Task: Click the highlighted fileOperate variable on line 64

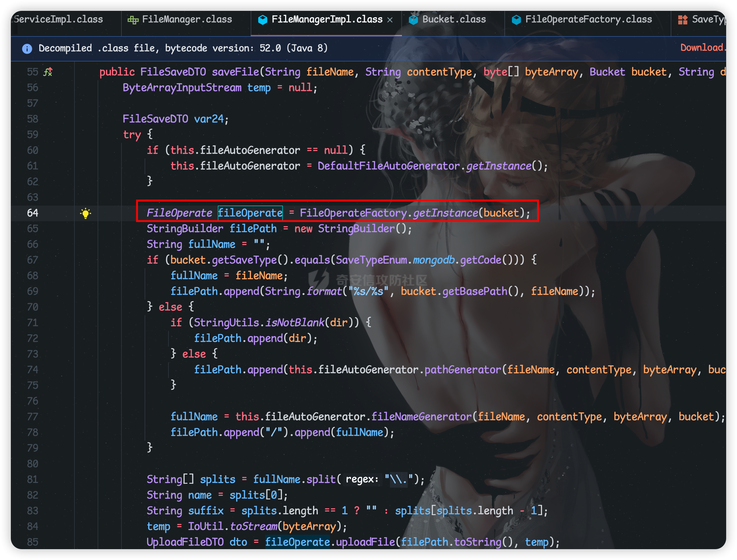Action: tap(250, 213)
